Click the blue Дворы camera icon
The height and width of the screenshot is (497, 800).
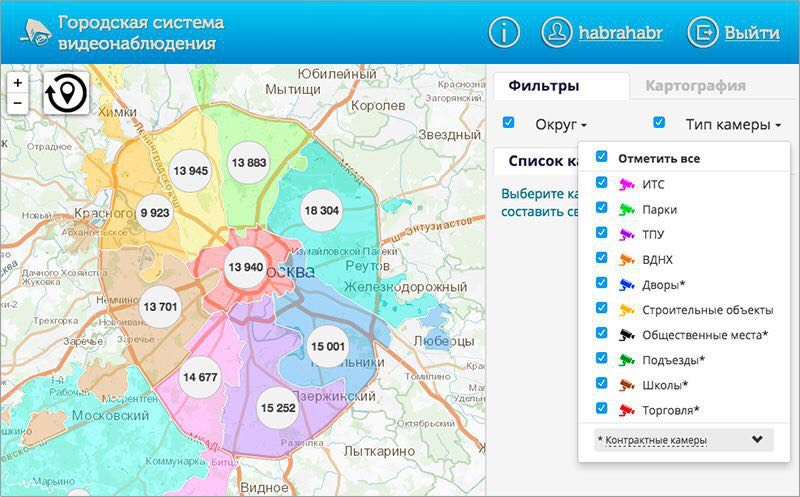(x=627, y=284)
